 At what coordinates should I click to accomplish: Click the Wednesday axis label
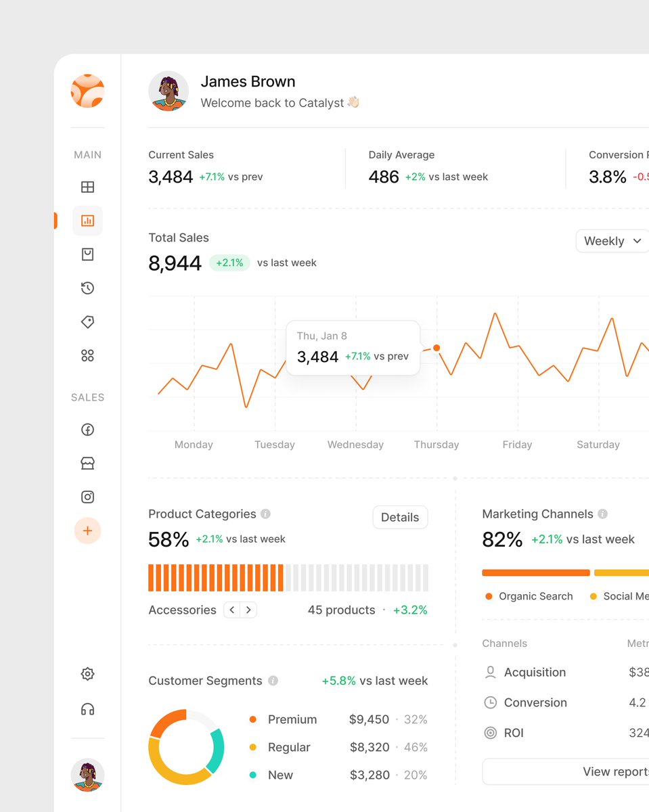355,445
